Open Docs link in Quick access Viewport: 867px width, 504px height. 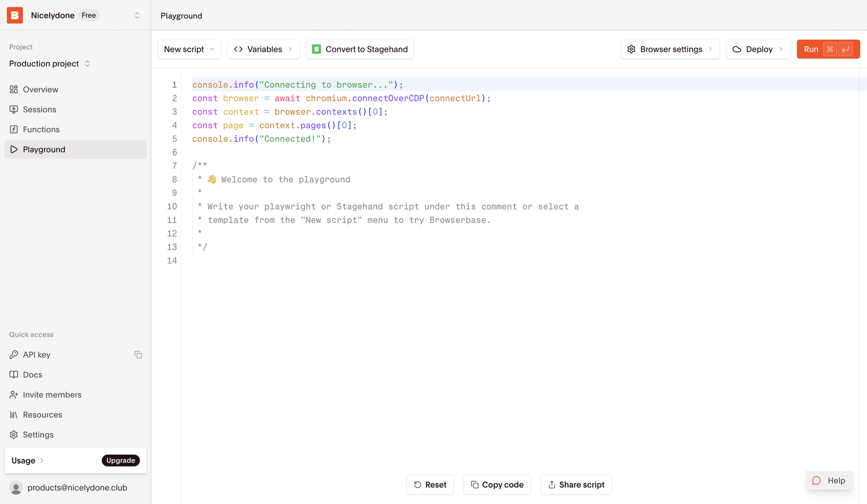click(x=76, y=375)
